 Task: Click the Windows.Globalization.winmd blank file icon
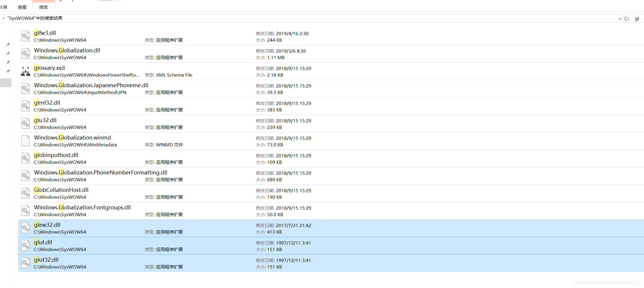point(25,141)
